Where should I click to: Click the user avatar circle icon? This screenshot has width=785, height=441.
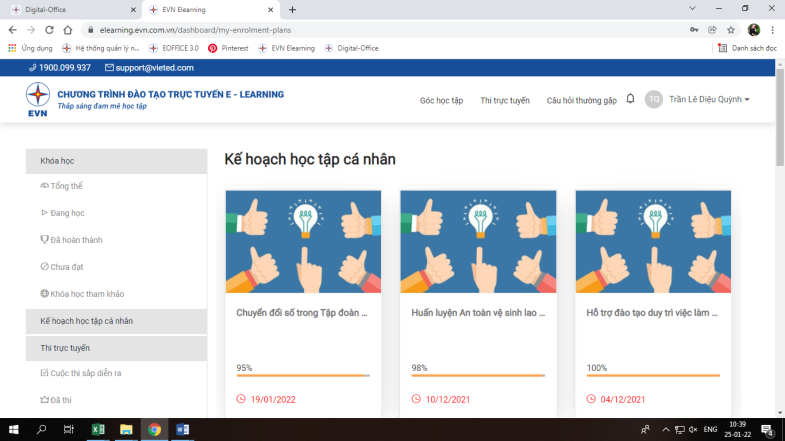(654, 99)
